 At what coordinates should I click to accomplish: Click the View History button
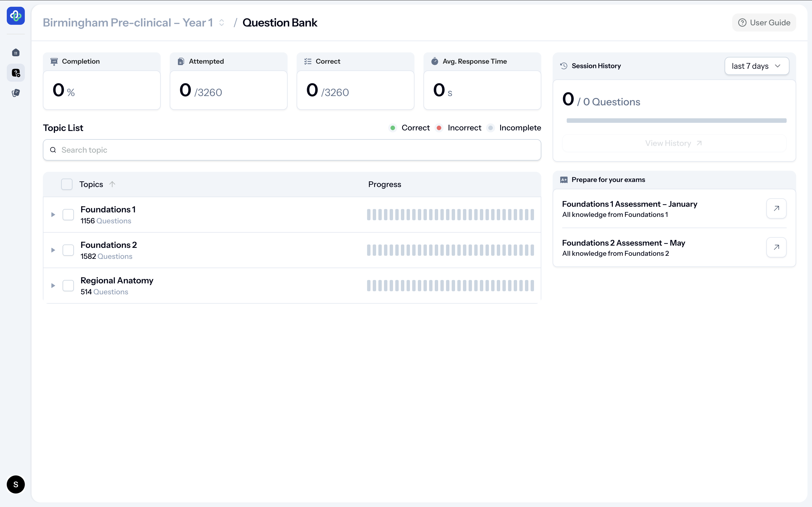(x=674, y=144)
